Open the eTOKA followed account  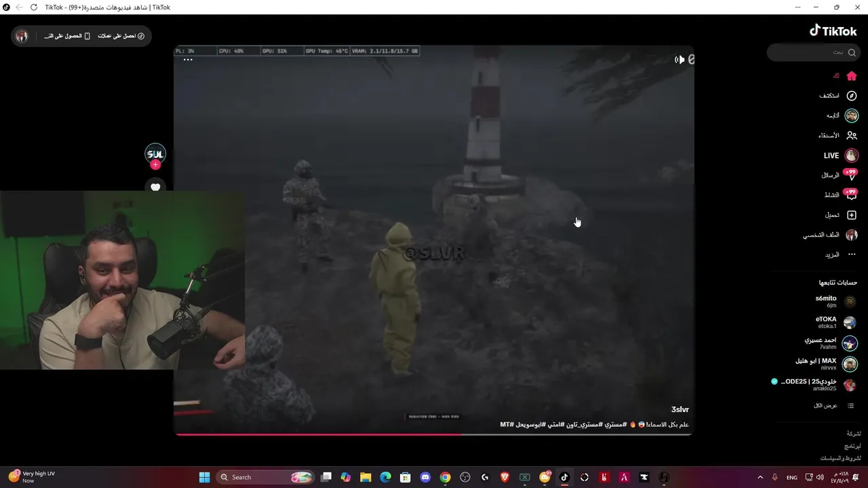[835, 323]
